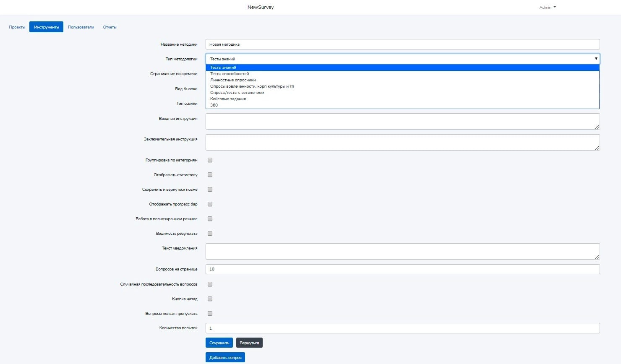Switch to the 'Проекты' tab

(x=17, y=27)
